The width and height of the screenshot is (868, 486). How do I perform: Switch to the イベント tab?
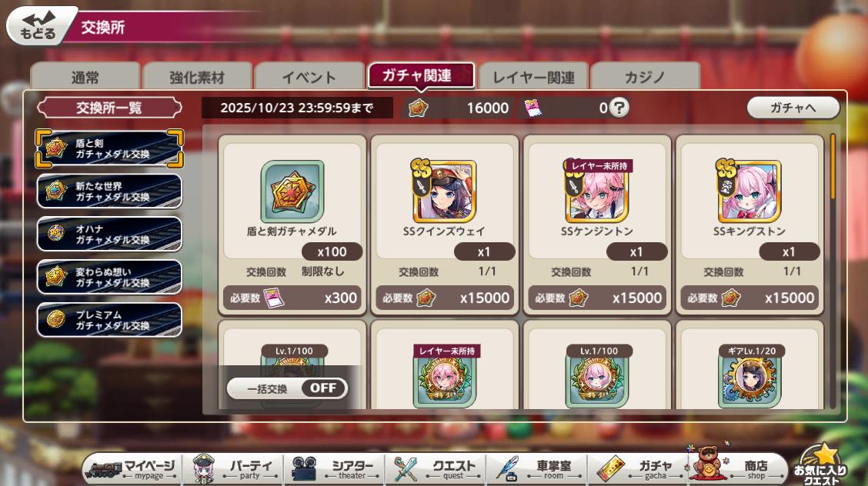point(309,77)
